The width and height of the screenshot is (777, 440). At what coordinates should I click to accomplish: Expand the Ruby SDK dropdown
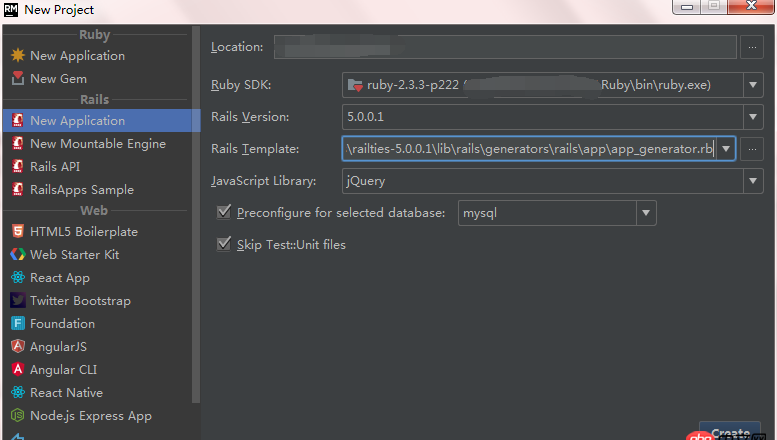click(x=753, y=86)
